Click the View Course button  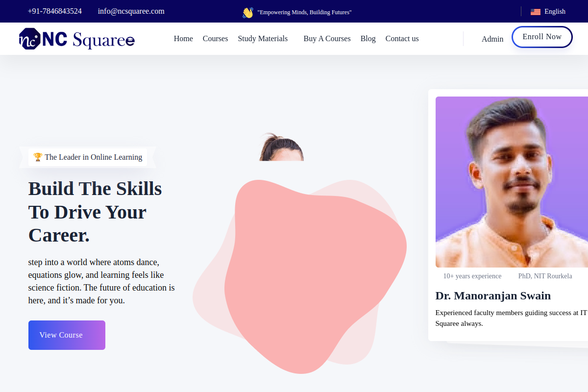click(67, 335)
